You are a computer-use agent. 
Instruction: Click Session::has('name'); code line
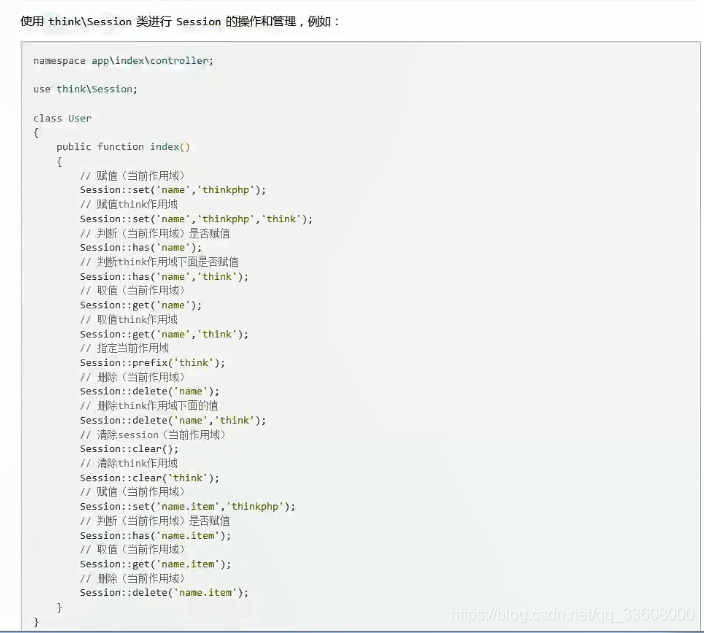pyautogui.click(x=141, y=248)
